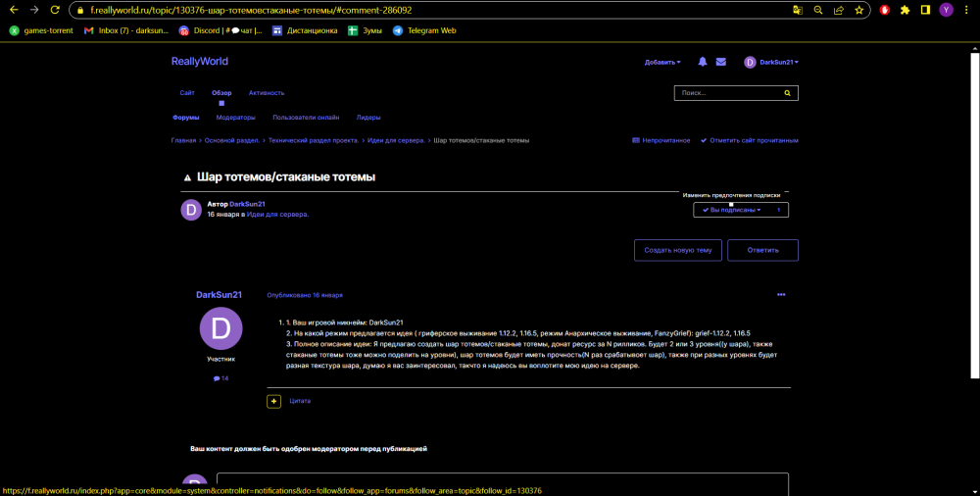Open the Зумы bookmark
Image resolution: width=980 pixels, height=496 pixels.
click(365, 30)
